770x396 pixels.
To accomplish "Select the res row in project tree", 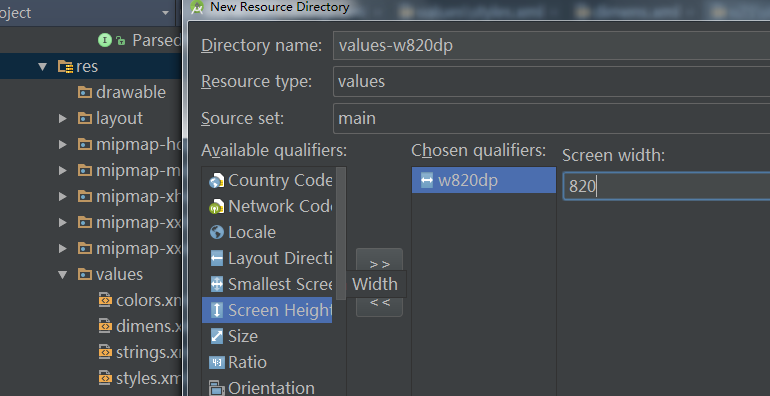I will [90, 66].
